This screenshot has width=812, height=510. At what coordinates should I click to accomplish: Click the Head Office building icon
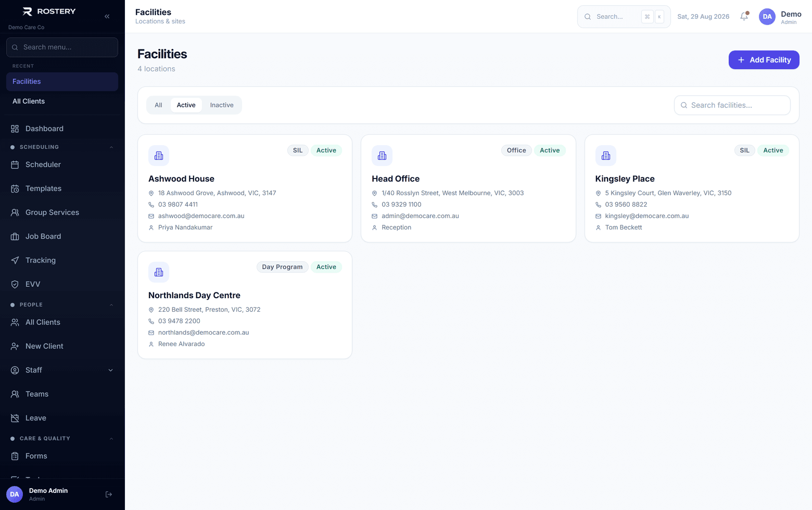click(x=382, y=156)
